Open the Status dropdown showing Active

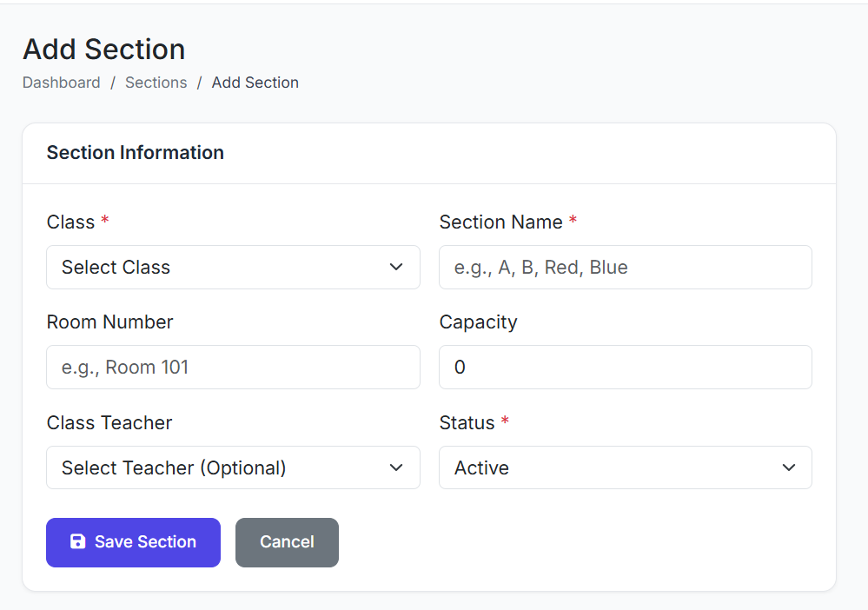point(624,467)
